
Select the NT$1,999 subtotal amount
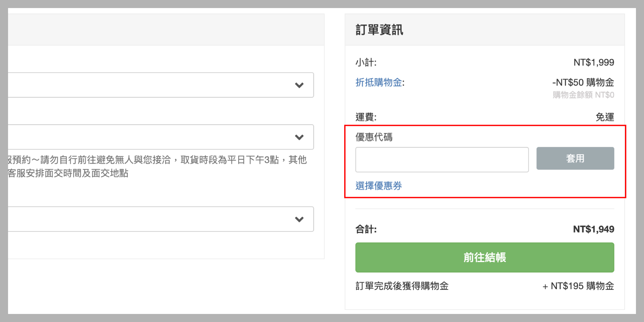(593, 62)
